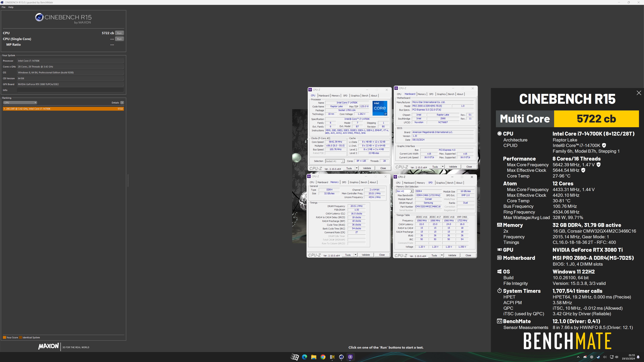
Task: Select the 28C/28T i7-14700K ranking row
Action: pos(63,109)
